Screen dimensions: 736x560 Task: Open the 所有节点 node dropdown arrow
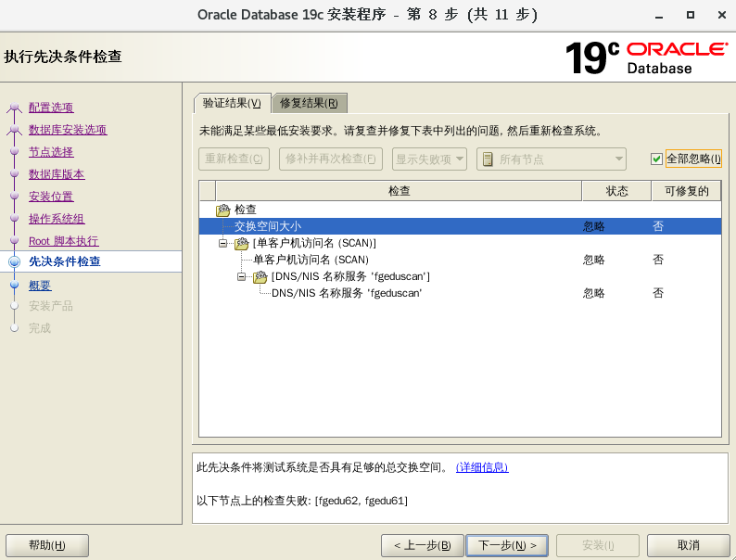tap(619, 159)
